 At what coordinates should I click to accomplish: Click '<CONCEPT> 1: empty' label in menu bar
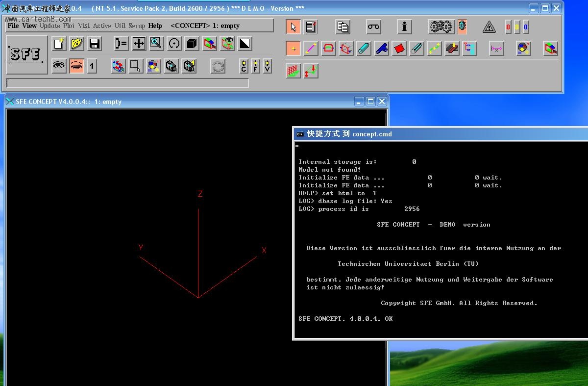point(205,26)
